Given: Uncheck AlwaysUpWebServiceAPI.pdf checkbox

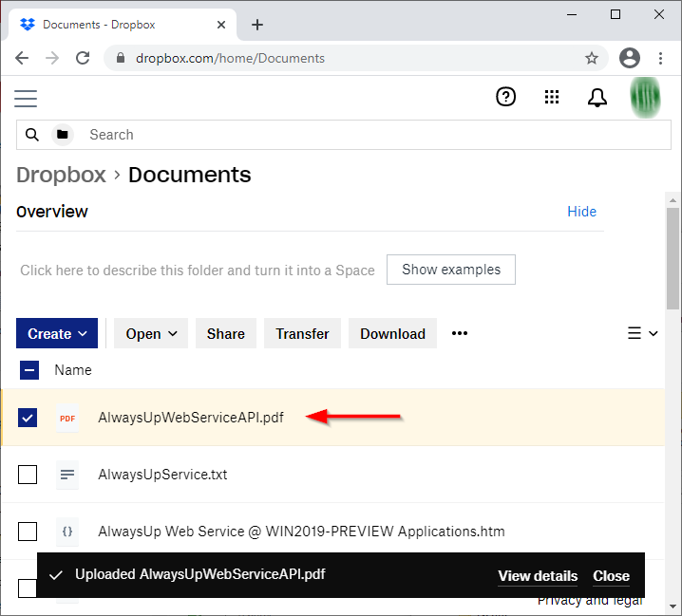Looking at the screenshot, I should 28,418.
